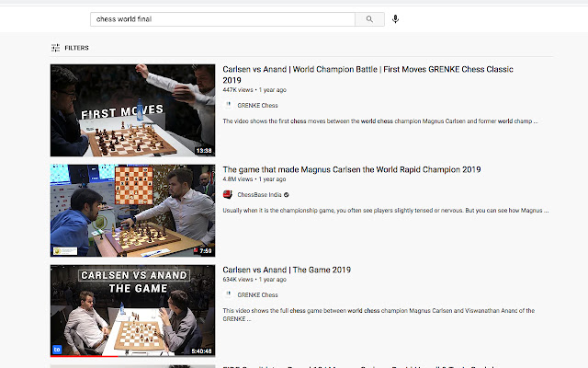The width and height of the screenshot is (588, 368).
Task: Click the search magnifier button
Action: 369,18
